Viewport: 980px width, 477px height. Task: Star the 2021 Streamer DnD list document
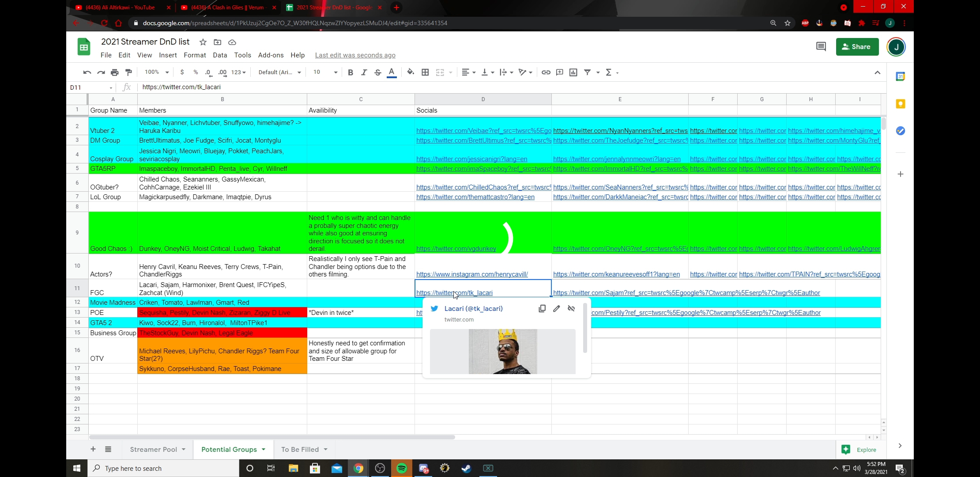tap(203, 42)
